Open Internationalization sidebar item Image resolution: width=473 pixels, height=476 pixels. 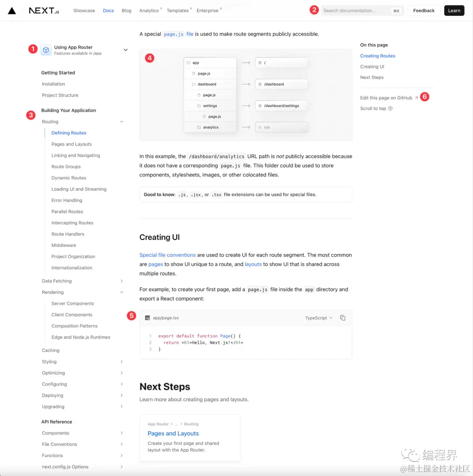point(72,268)
